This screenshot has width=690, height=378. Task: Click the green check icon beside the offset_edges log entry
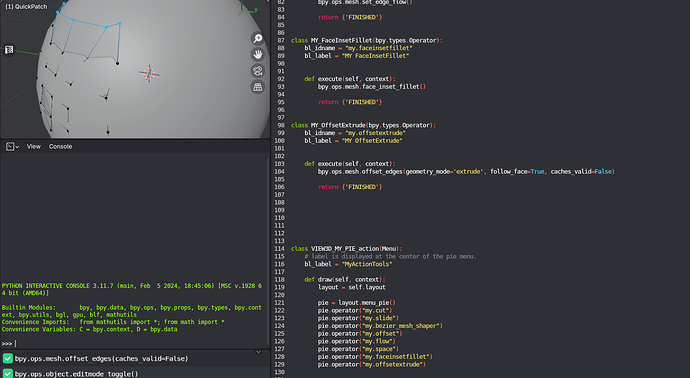point(7,359)
